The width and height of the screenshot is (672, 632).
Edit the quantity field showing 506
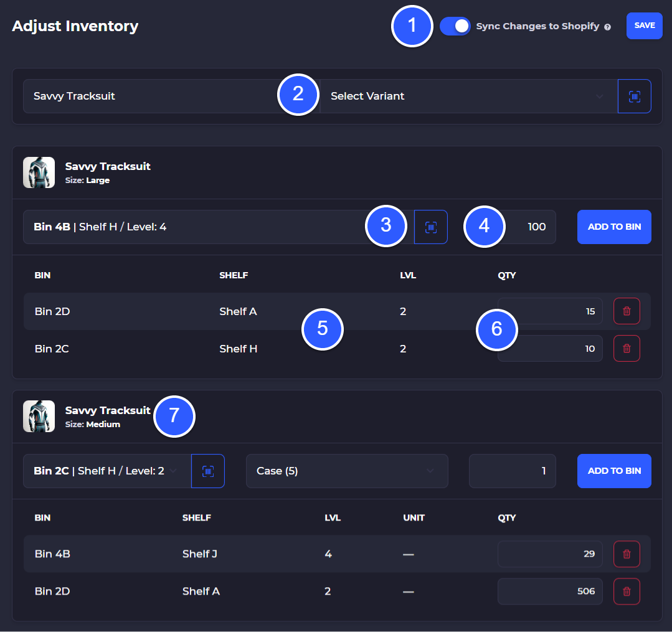click(x=549, y=591)
